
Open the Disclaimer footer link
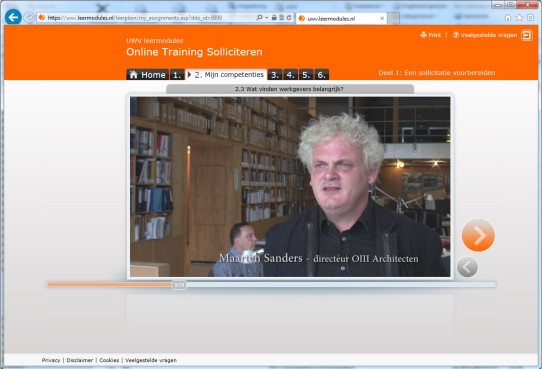[x=80, y=360]
